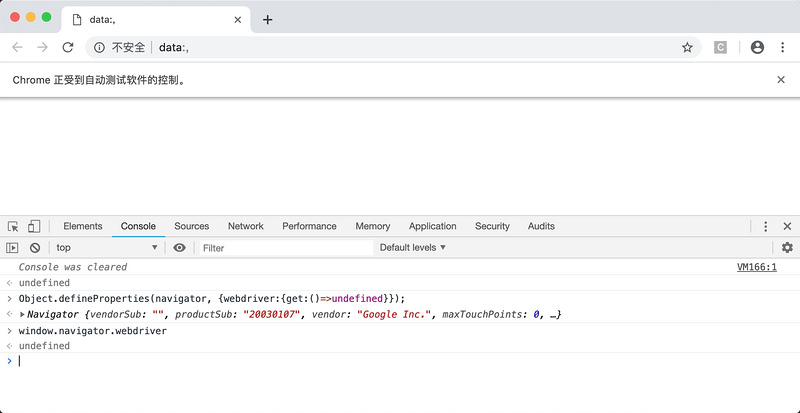Click the 不安全 security label
Image resolution: width=800 pixels, height=413 pixels.
[x=129, y=47]
